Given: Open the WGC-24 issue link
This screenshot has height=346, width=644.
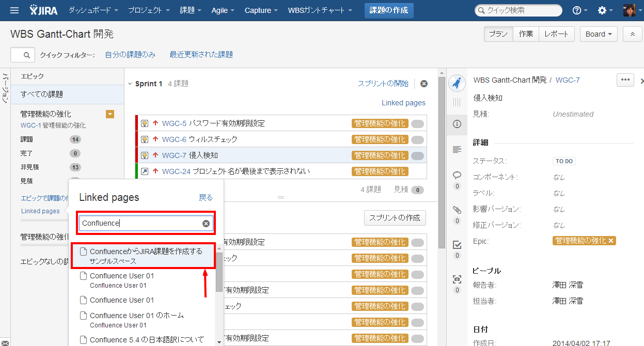Looking at the screenshot, I should click(176, 171).
